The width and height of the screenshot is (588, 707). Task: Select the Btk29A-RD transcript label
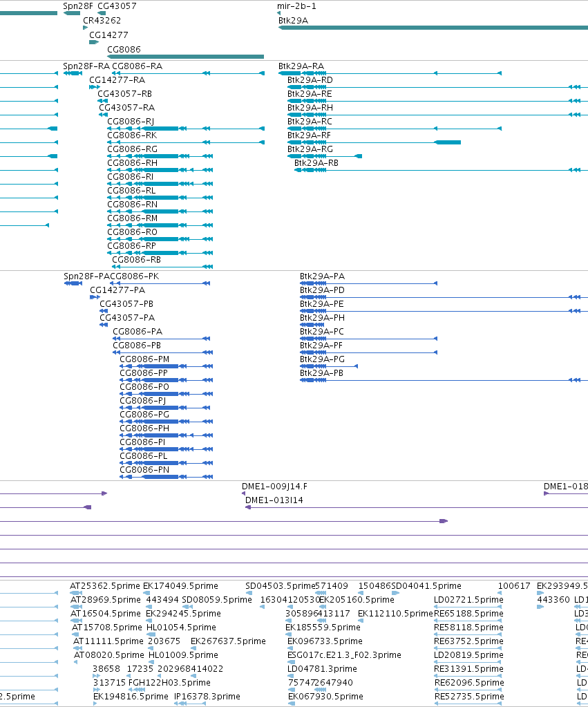click(x=310, y=79)
